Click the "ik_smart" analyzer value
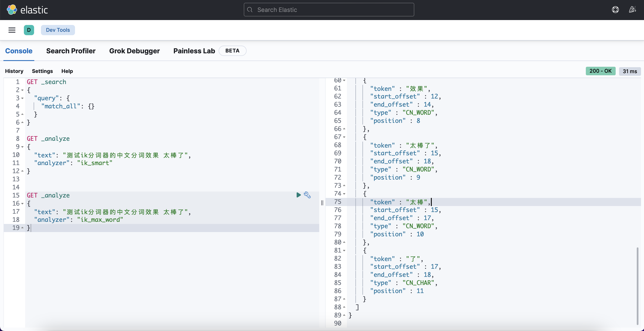The height and width of the screenshot is (331, 644). [x=95, y=163]
